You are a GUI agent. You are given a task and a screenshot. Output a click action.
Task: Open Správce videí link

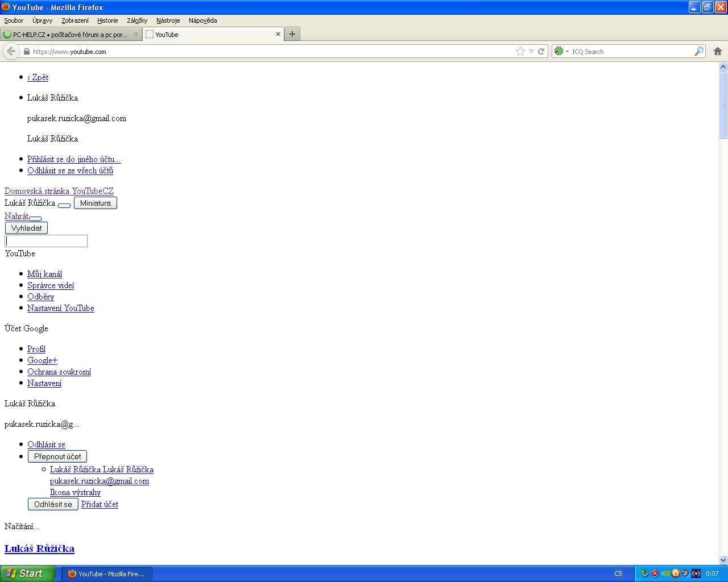tap(51, 285)
